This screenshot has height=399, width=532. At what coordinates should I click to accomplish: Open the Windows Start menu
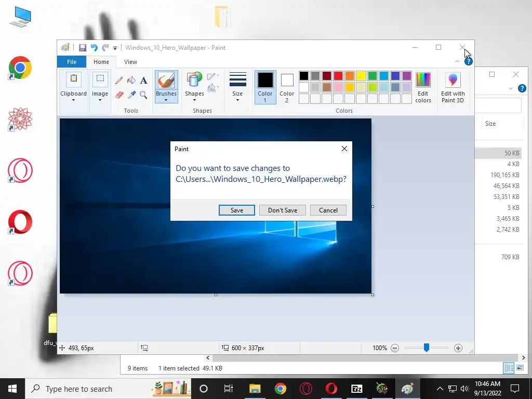12,389
